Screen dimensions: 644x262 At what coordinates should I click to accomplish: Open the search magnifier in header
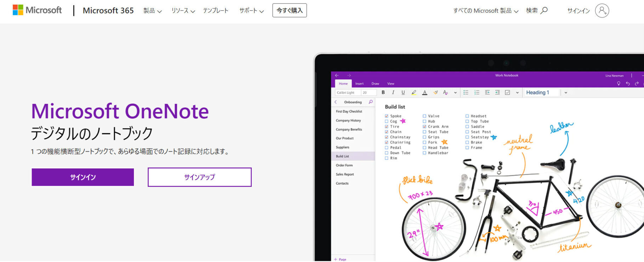(x=544, y=10)
